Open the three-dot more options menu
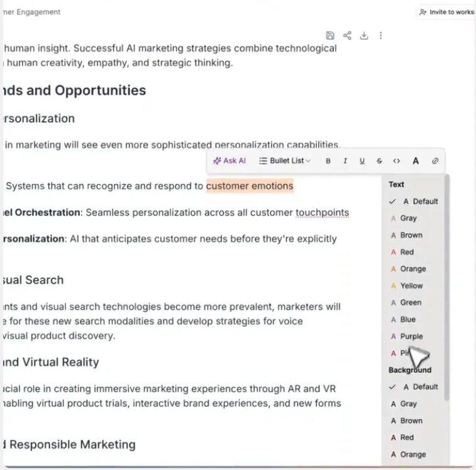The image size is (476, 470). 380,35
